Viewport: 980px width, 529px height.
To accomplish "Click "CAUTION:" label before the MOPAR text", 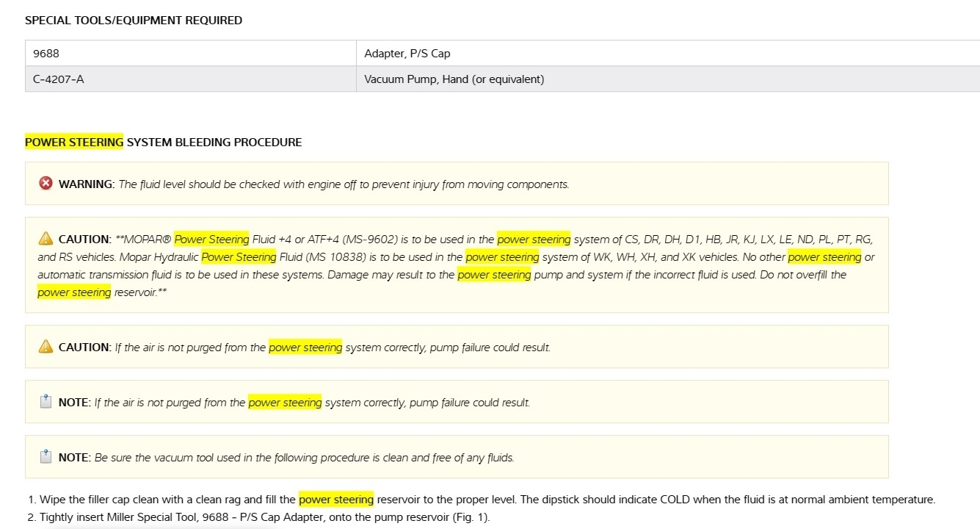I will [85, 240].
